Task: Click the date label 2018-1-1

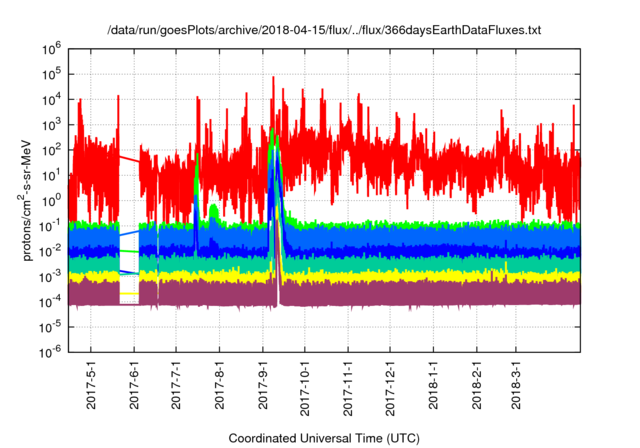Action: click(433, 384)
